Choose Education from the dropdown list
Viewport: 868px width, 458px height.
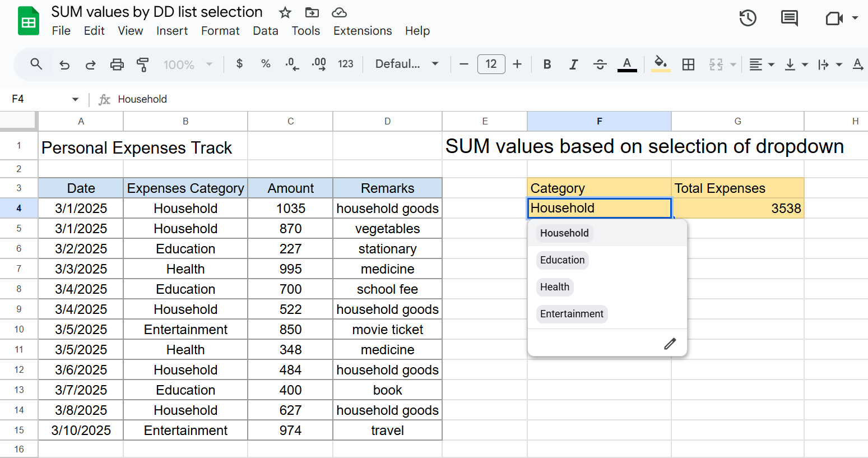pos(562,260)
